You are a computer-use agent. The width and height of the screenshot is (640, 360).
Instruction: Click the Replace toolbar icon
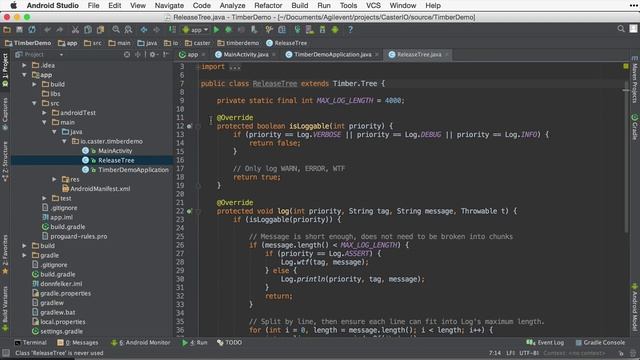128,30
